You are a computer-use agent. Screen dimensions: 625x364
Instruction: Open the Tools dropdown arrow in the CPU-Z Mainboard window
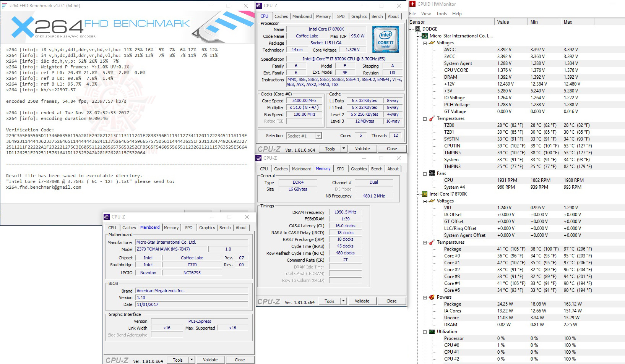pos(192,360)
